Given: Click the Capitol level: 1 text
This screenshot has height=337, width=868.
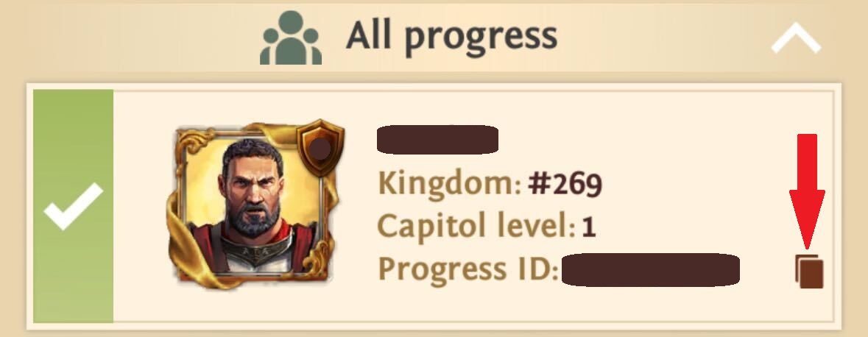Looking at the screenshot, I should click(486, 226).
